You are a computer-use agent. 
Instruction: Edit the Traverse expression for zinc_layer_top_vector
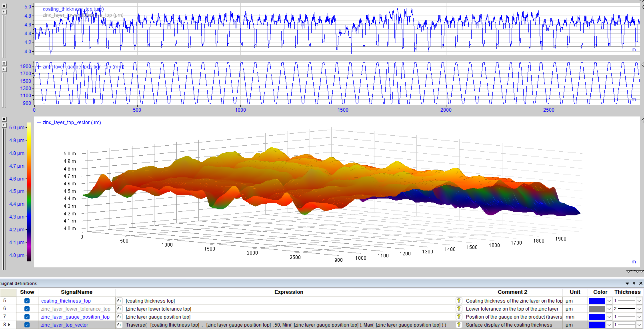[290, 325]
